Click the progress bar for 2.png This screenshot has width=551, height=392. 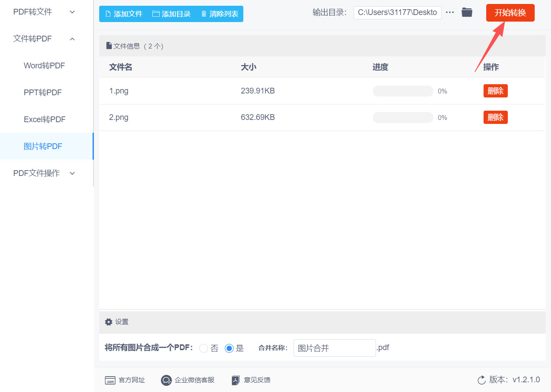coord(402,117)
